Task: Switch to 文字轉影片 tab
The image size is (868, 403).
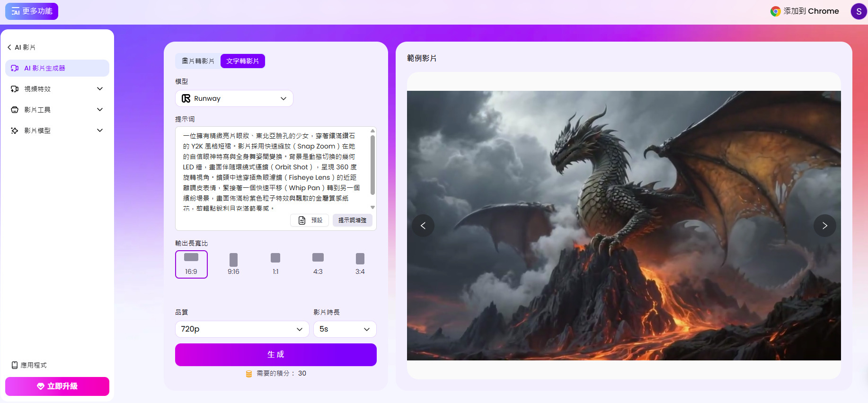Action: click(243, 61)
